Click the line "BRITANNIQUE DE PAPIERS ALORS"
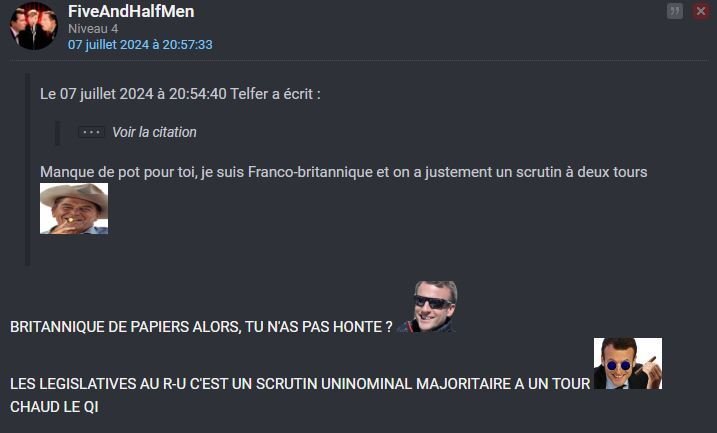717x433 pixels. coord(201,327)
